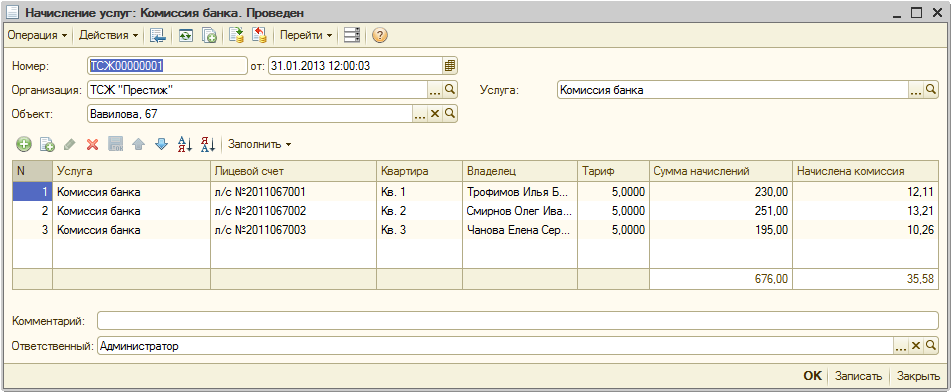Viewport: 951px width, 392px height.
Task: Add a new table row with green plus
Action: click(x=24, y=144)
